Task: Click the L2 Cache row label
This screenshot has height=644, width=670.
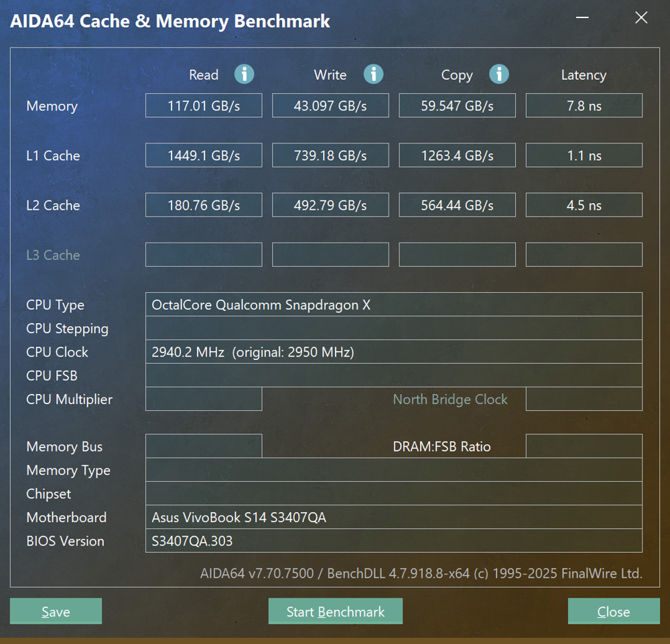Action: coord(53,206)
